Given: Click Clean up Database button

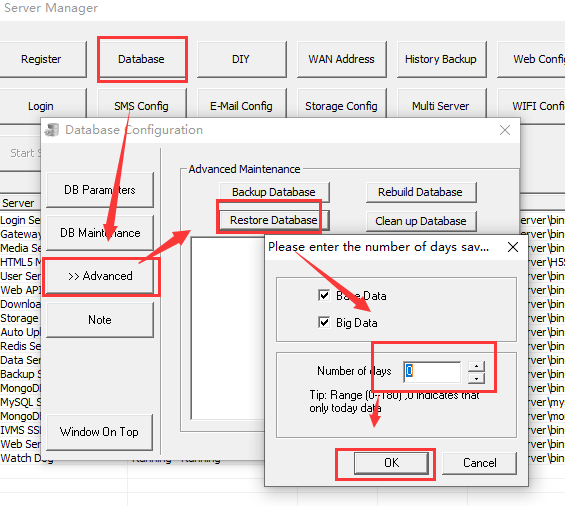Looking at the screenshot, I should [421, 221].
